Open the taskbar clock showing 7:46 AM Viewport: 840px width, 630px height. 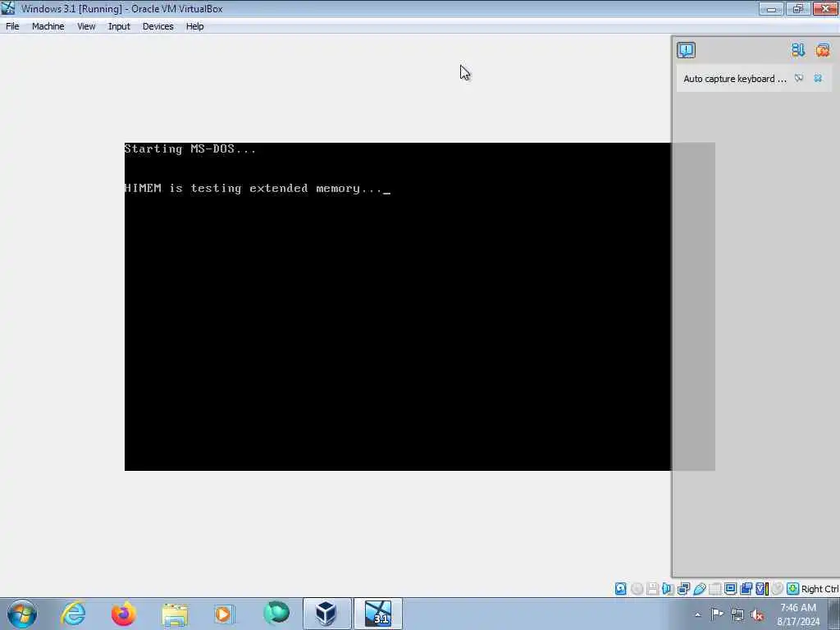[x=798, y=614]
